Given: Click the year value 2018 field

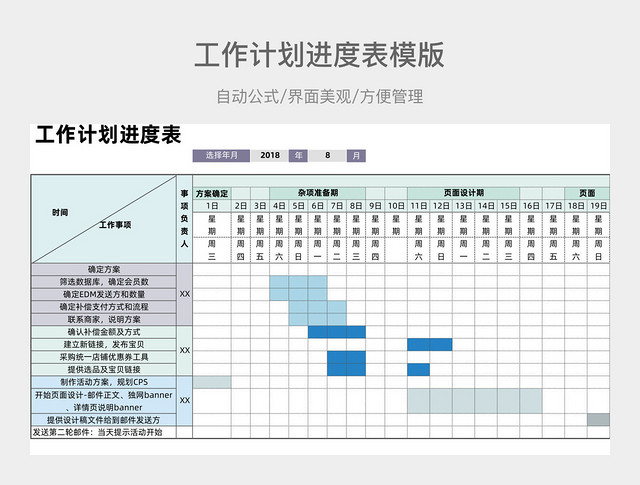Looking at the screenshot, I should coord(270,156).
